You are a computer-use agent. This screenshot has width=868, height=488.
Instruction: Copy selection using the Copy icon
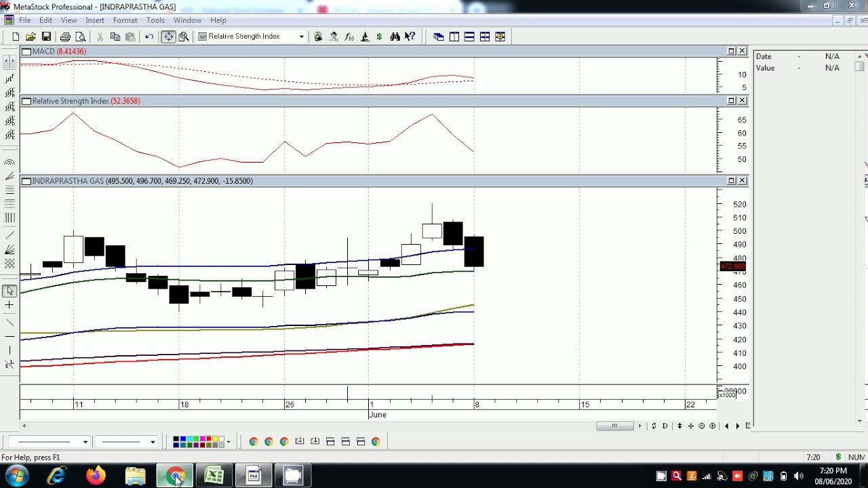coord(115,37)
